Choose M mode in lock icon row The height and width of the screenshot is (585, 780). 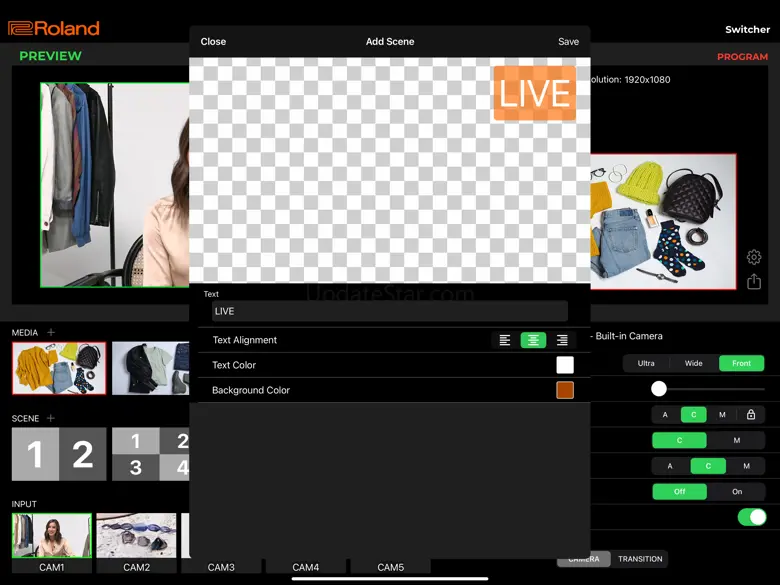[722, 414]
